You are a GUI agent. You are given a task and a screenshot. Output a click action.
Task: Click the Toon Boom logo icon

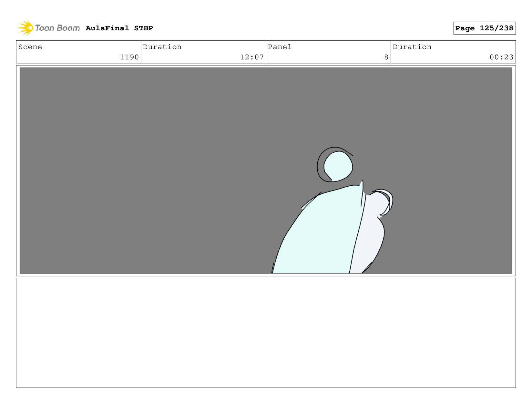click(x=26, y=28)
